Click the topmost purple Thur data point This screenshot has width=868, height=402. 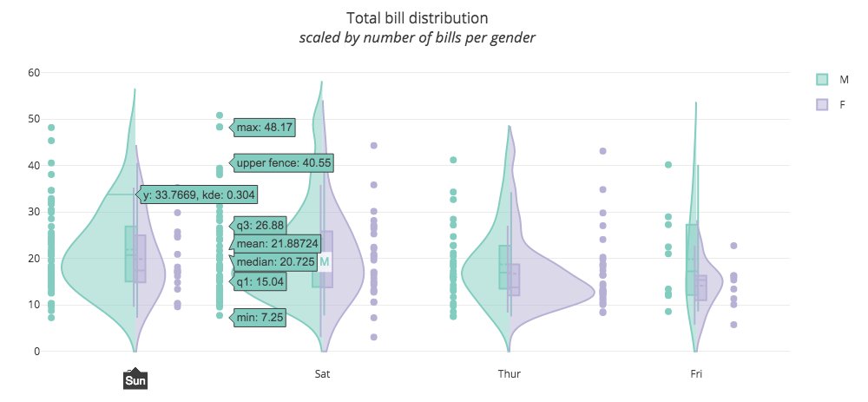tap(602, 151)
